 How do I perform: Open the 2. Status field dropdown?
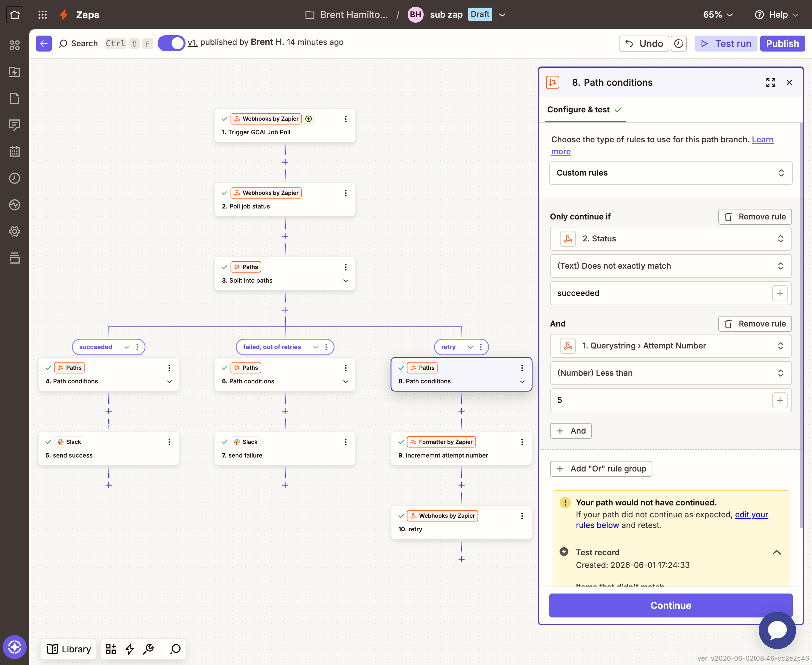point(670,239)
